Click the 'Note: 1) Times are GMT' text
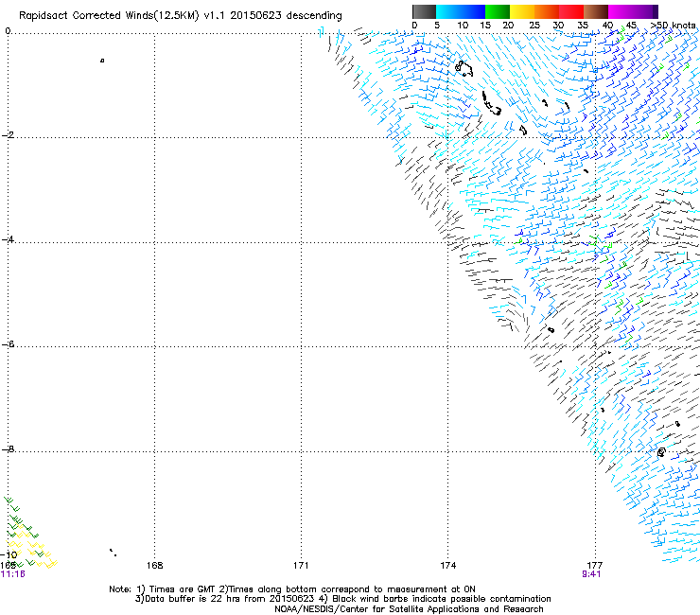This screenshot has width=700, height=615. point(162,589)
